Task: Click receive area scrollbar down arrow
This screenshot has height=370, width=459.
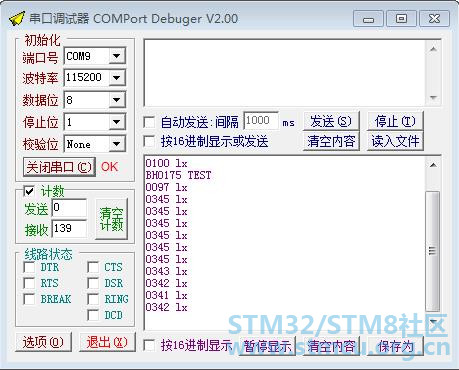Action: pyautogui.click(x=433, y=322)
